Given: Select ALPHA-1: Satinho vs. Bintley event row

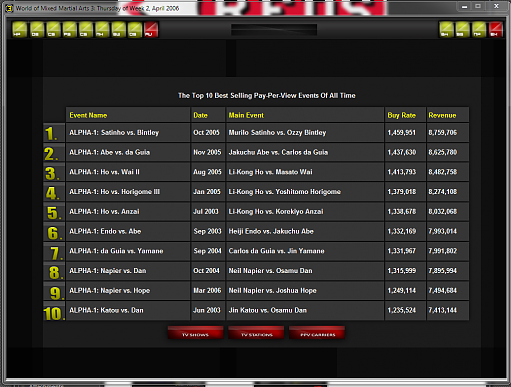Looking at the screenshot, I should 256,133.
